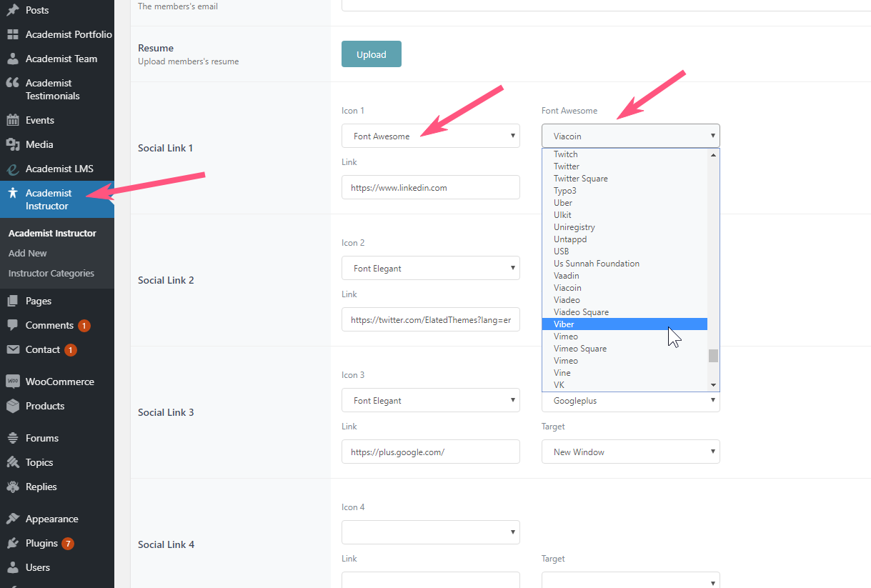Viewport: 871px width, 588px height.
Task: Choose Viadeo Square in the list
Action: pyautogui.click(x=625, y=312)
